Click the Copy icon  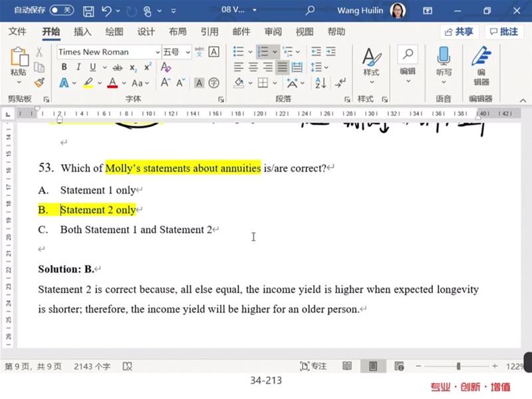(39, 67)
